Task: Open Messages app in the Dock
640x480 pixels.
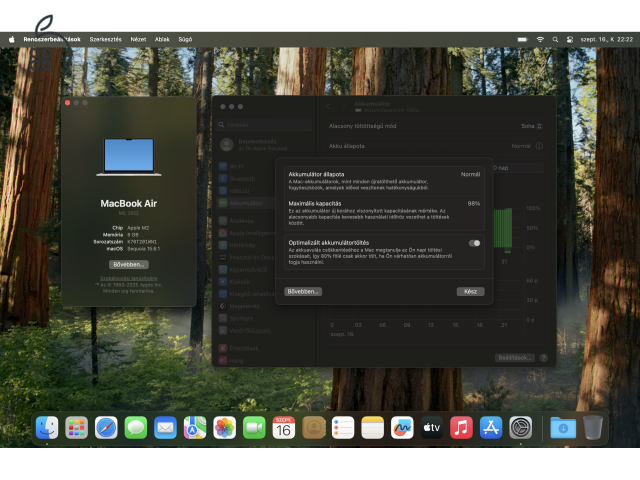Action: (136, 427)
